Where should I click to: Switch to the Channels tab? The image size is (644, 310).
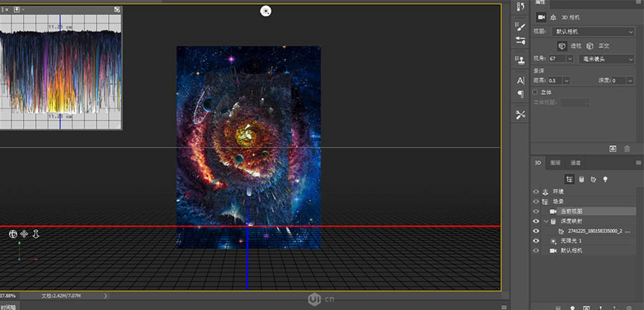[x=576, y=163]
